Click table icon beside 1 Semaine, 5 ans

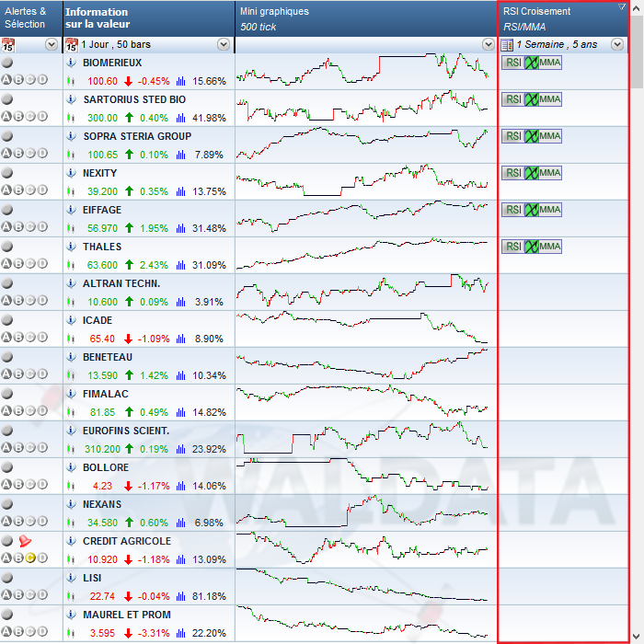507,44
